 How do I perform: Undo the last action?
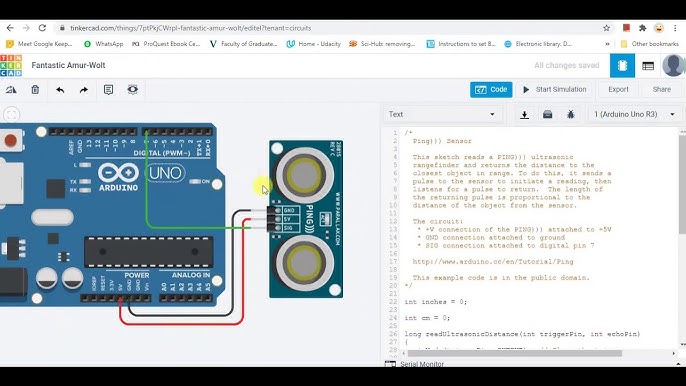[x=60, y=90]
